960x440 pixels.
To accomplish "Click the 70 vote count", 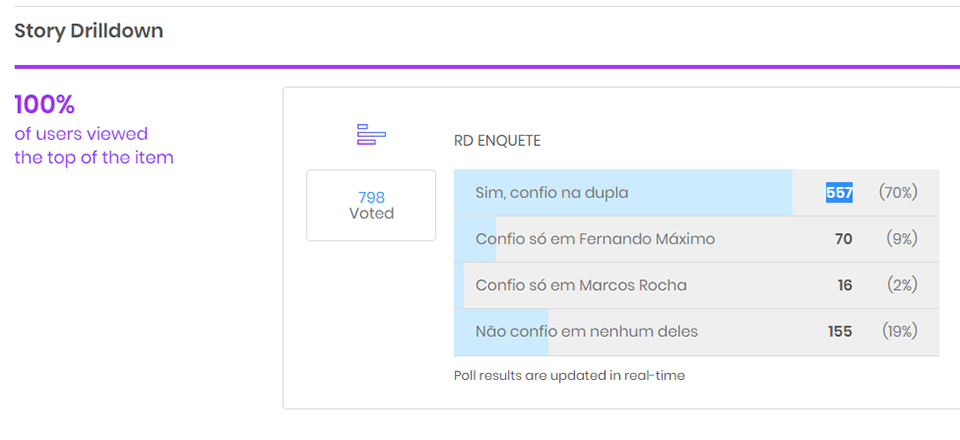I will click(843, 239).
